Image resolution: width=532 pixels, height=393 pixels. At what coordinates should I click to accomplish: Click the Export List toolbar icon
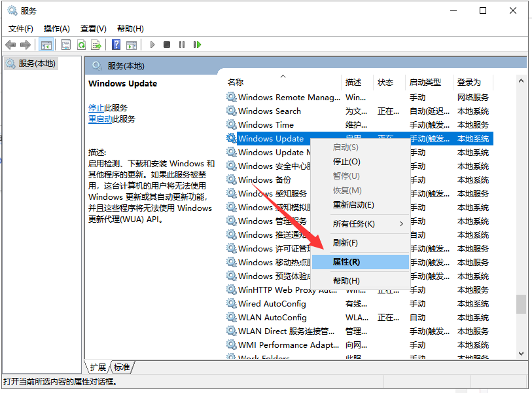coord(97,44)
